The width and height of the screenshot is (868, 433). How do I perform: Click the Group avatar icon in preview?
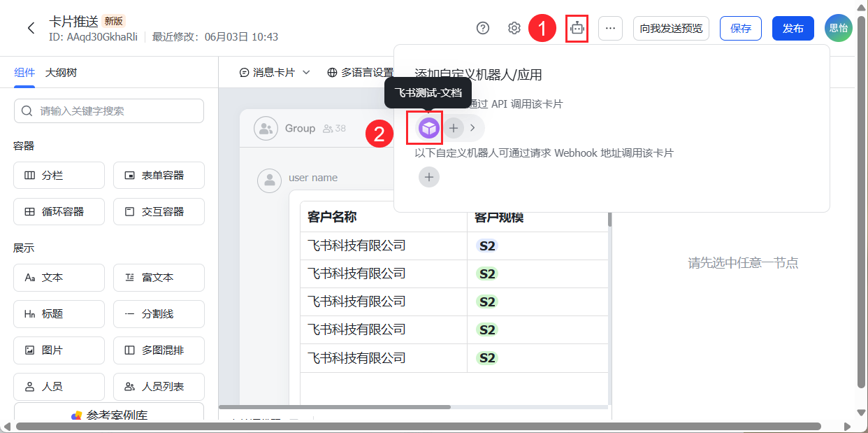tap(266, 129)
